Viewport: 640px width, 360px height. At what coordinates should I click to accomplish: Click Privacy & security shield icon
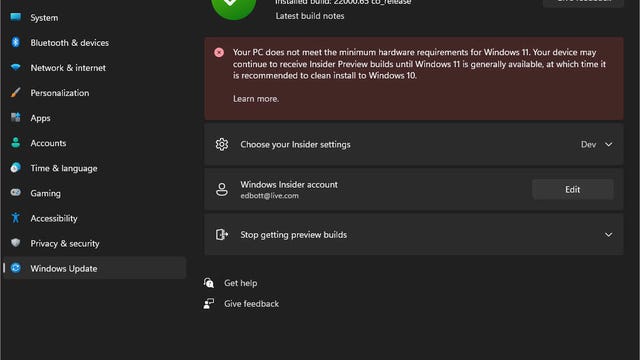pos(16,243)
